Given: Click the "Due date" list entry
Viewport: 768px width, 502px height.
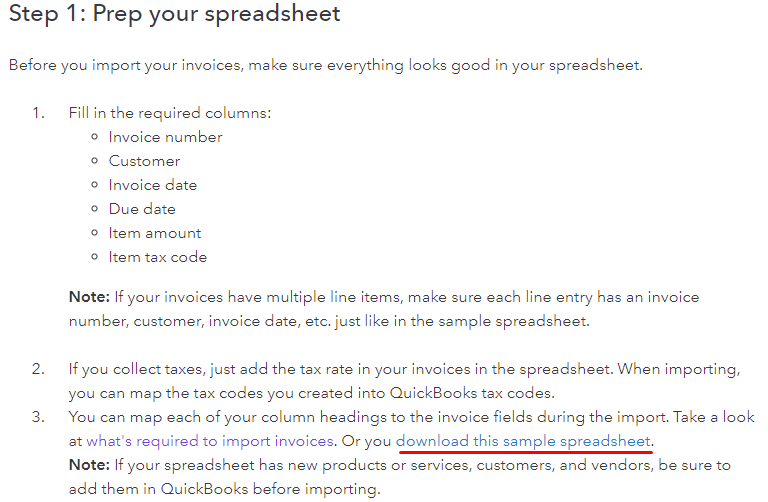Looking at the screenshot, I should pos(142,209).
